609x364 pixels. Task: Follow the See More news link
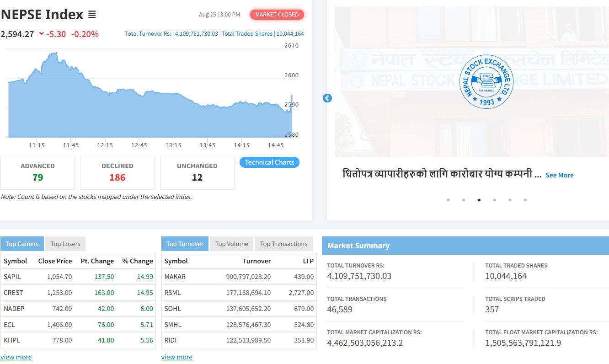560,175
